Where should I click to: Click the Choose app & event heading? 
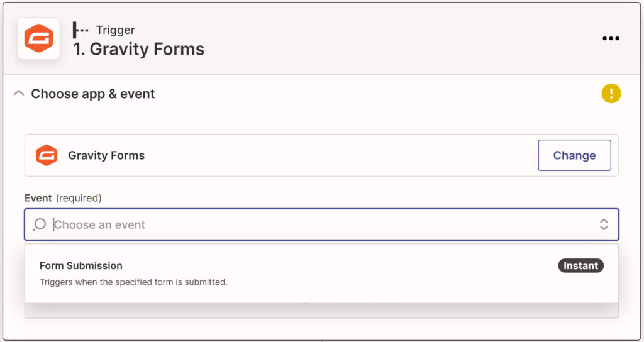coord(93,94)
